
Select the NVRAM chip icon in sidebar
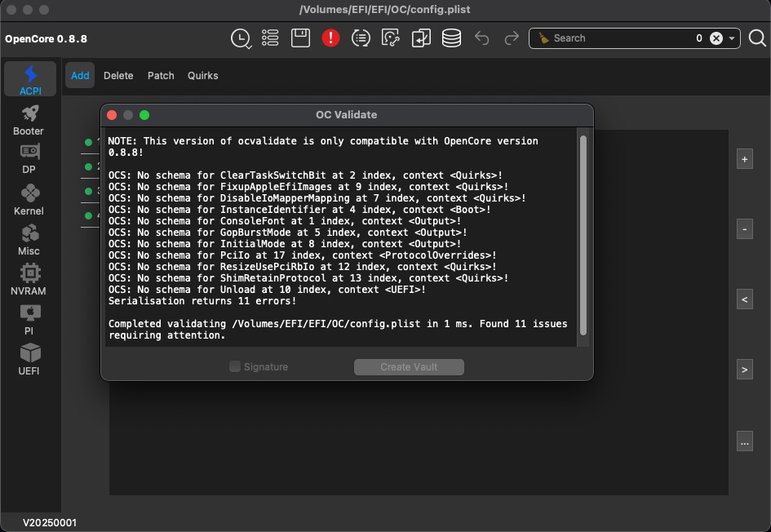pos(29,279)
